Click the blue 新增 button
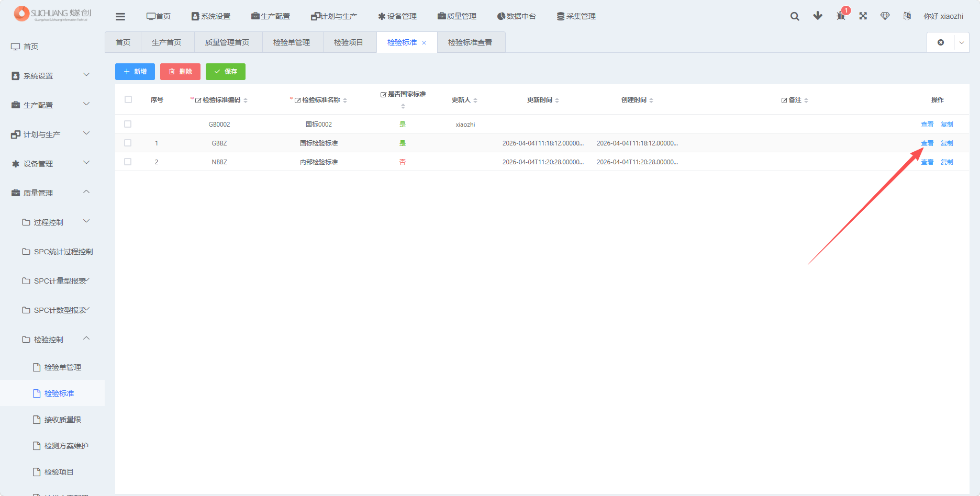 (x=135, y=72)
